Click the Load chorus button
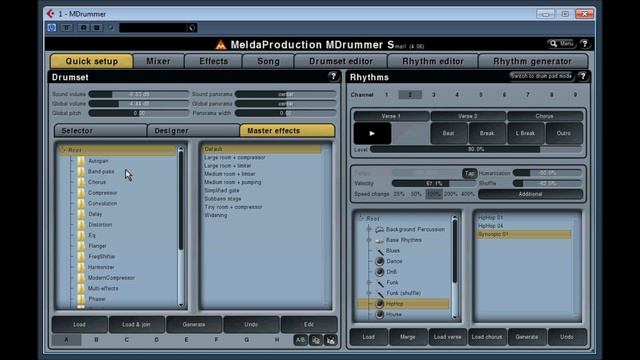The width and height of the screenshot is (640, 360). pyautogui.click(x=487, y=337)
